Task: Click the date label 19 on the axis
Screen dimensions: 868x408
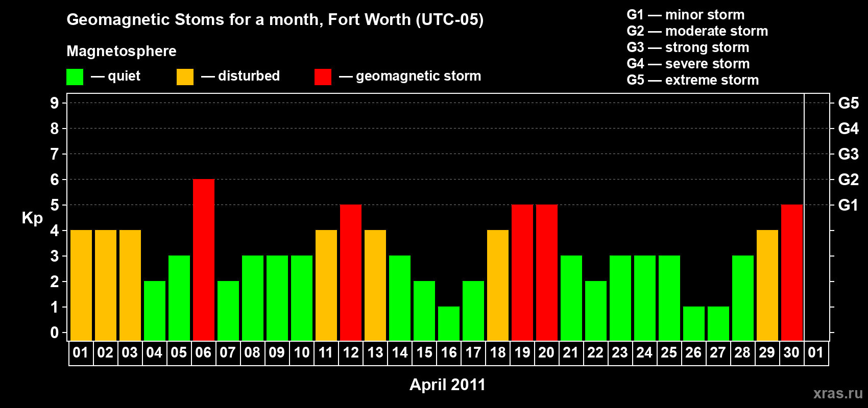Action: [x=522, y=352]
